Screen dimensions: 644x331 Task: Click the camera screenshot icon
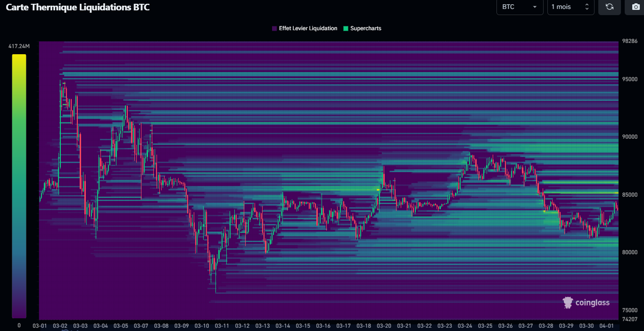636,7
